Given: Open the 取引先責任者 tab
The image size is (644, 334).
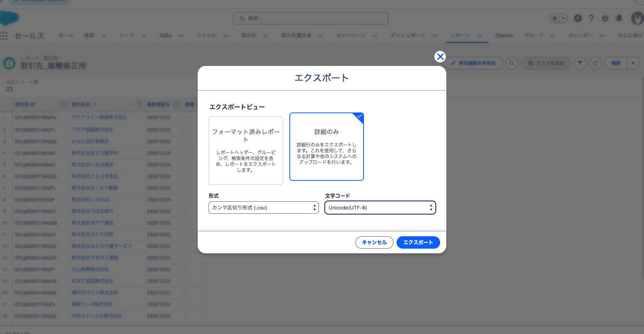Looking at the screenshot, I should point(296,35).
